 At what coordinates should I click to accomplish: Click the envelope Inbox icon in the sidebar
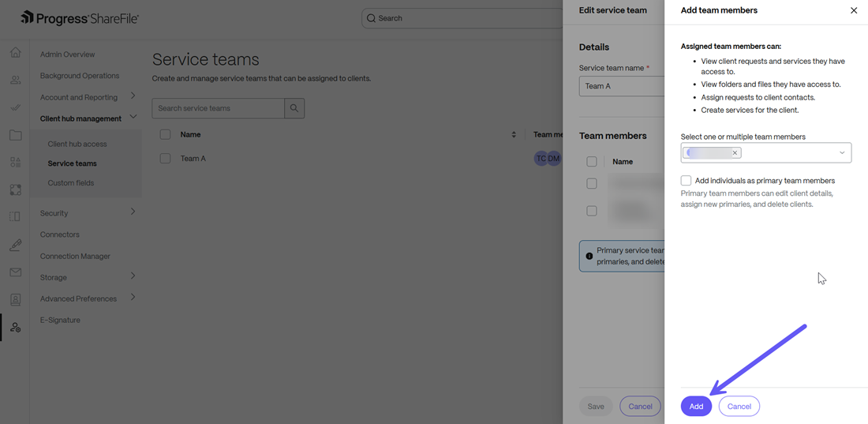15,272
